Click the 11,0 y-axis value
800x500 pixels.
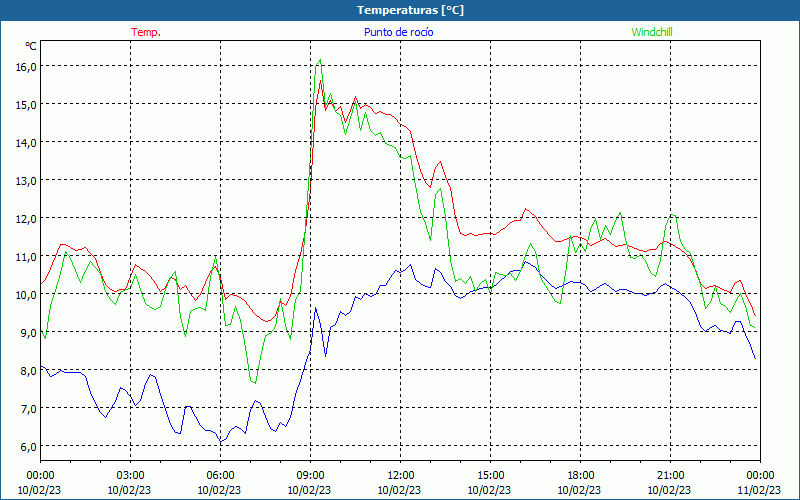coord(26,257)
